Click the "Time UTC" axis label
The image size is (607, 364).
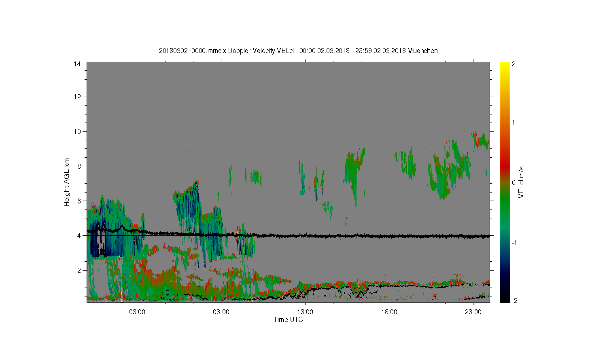coord(288,320)
